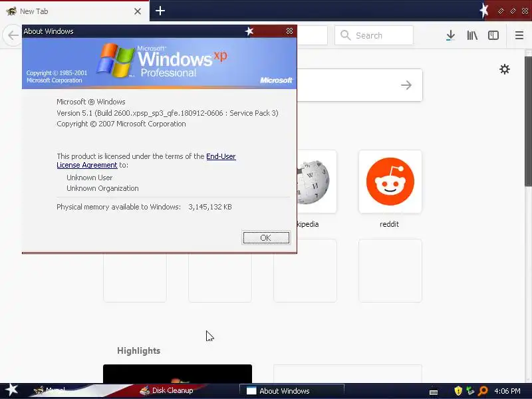
Task: Click the 4:06 PM clock
Action: (x=507, y=391)
